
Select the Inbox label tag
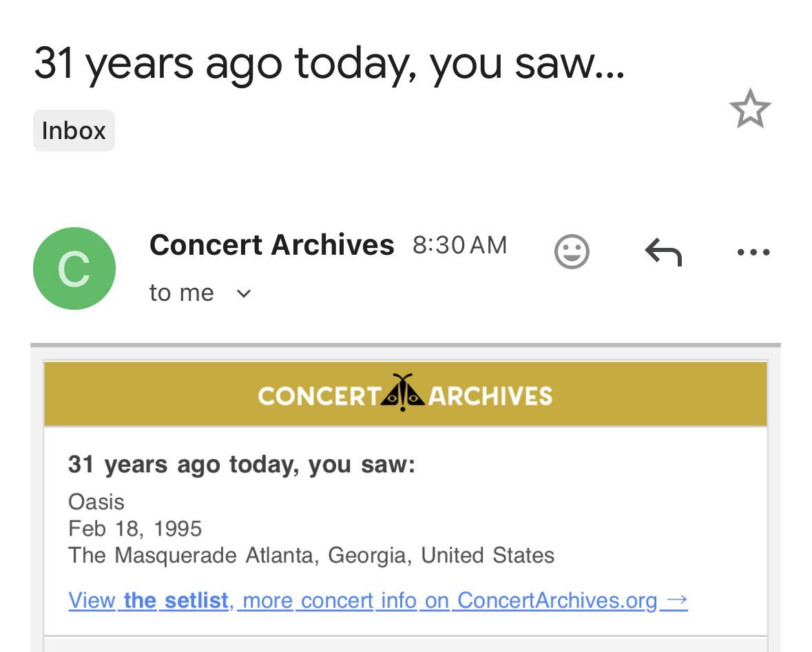(74, 130)
